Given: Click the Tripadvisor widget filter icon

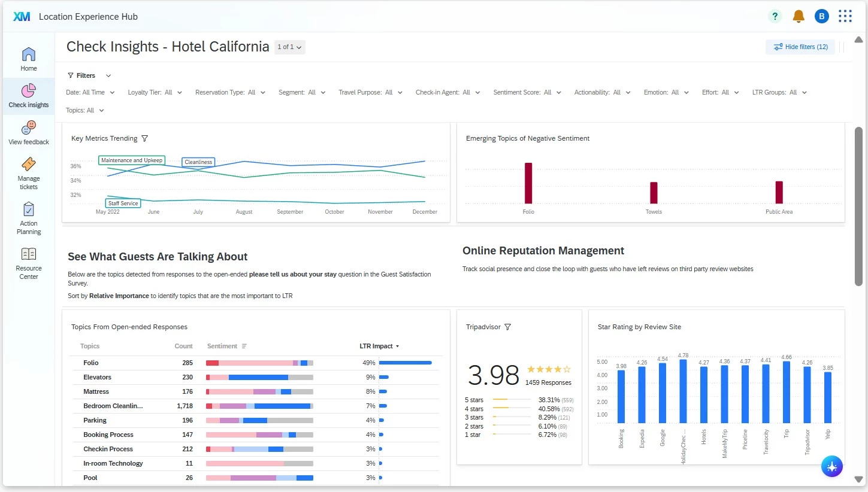Looking at the screenshot, I should pyautogui.click(x=507, y=327).
